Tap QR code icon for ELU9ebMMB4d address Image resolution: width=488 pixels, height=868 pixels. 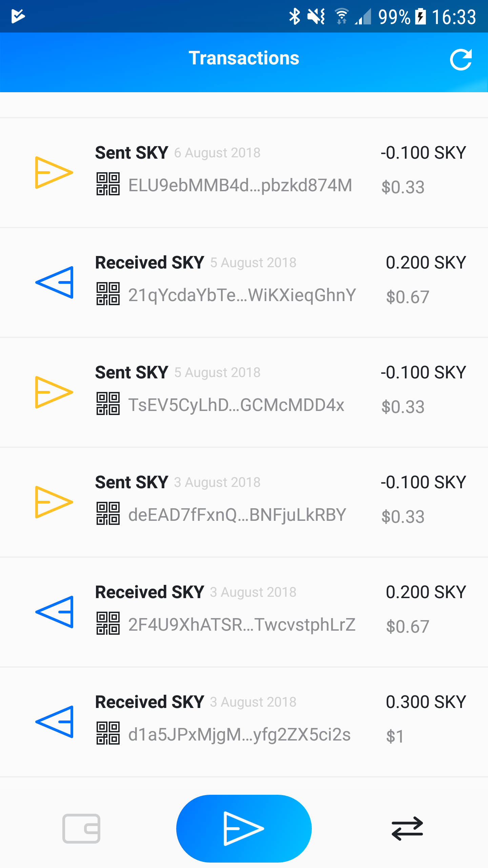(x=108, y=184)
